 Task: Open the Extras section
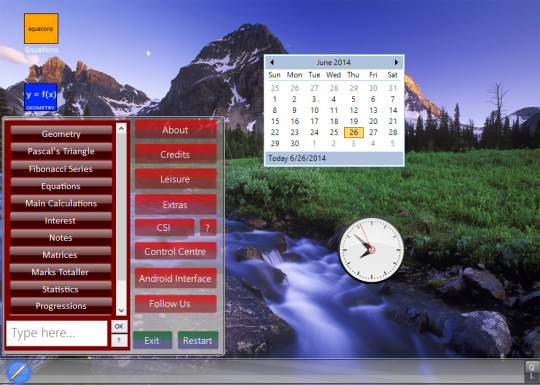[175, 204]
